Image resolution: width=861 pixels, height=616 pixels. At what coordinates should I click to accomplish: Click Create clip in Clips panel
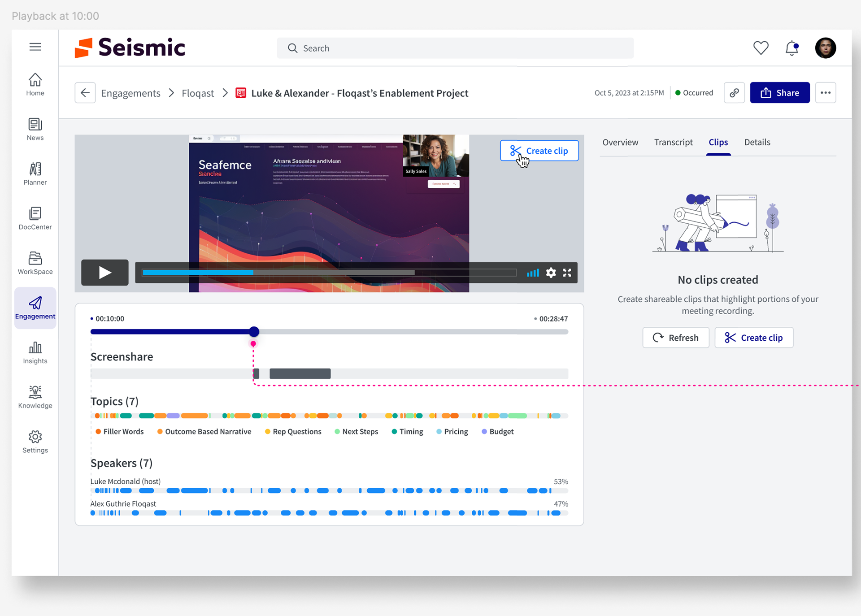pos(754,338)
